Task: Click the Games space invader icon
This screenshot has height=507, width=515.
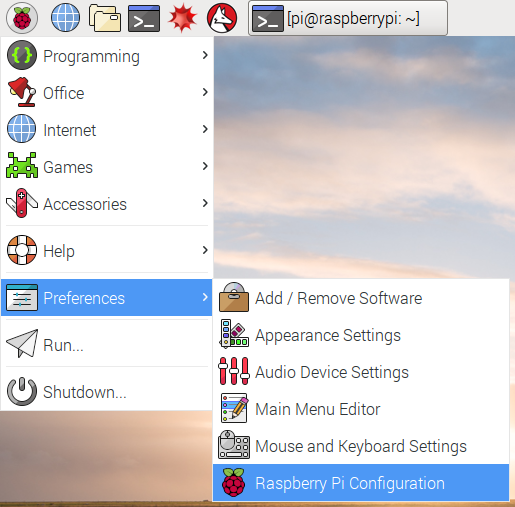Action: pyautogui.click(x=22, y=165)
